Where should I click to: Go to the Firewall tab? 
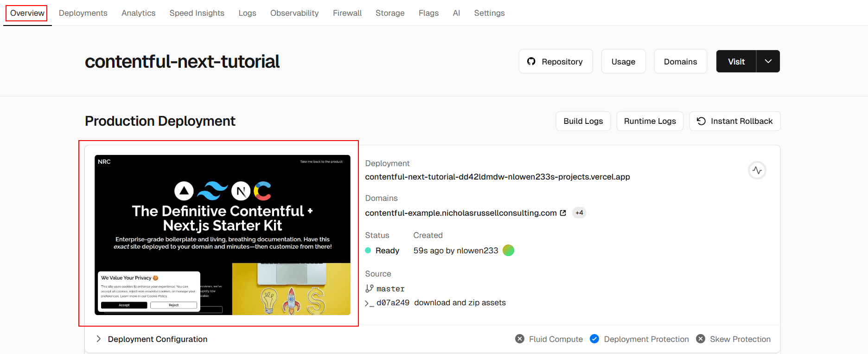pyautogui.click(x=347, y=13)
